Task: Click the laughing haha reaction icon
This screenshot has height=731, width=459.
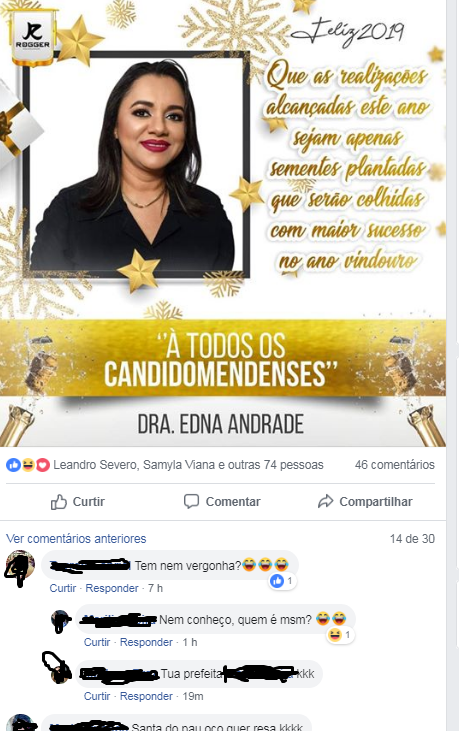Action: pyautogui.click(x=28, y=465)
